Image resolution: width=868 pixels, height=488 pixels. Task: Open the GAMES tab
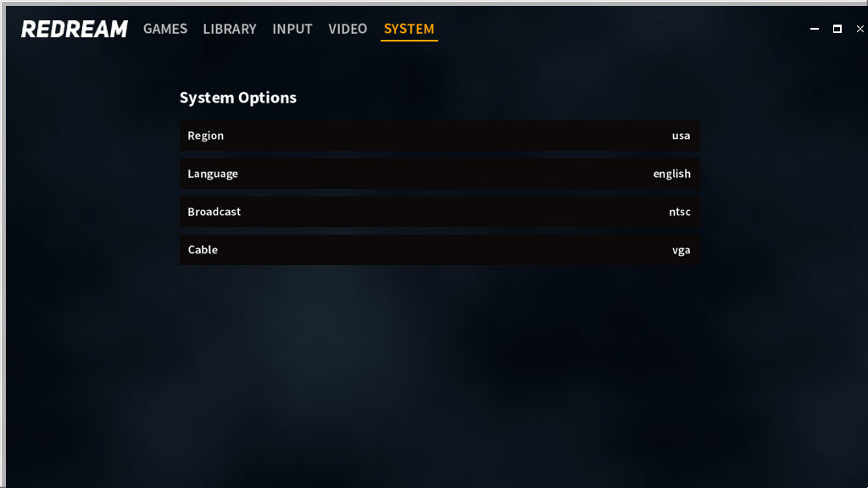point(165,29)
